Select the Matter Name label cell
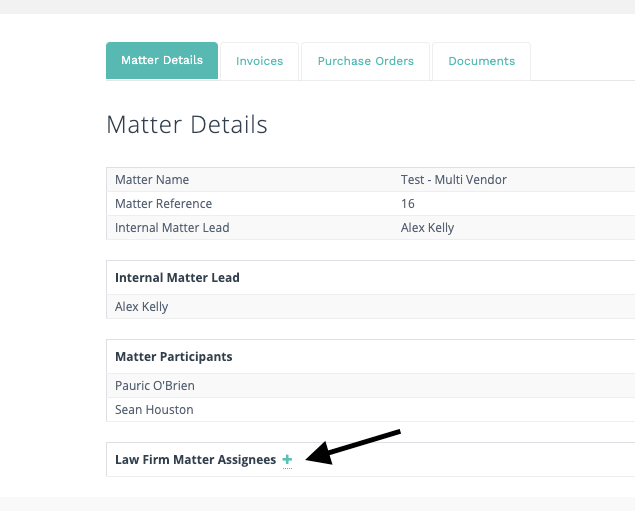Viewport: 635px width, 511px height. coord(152,180)
